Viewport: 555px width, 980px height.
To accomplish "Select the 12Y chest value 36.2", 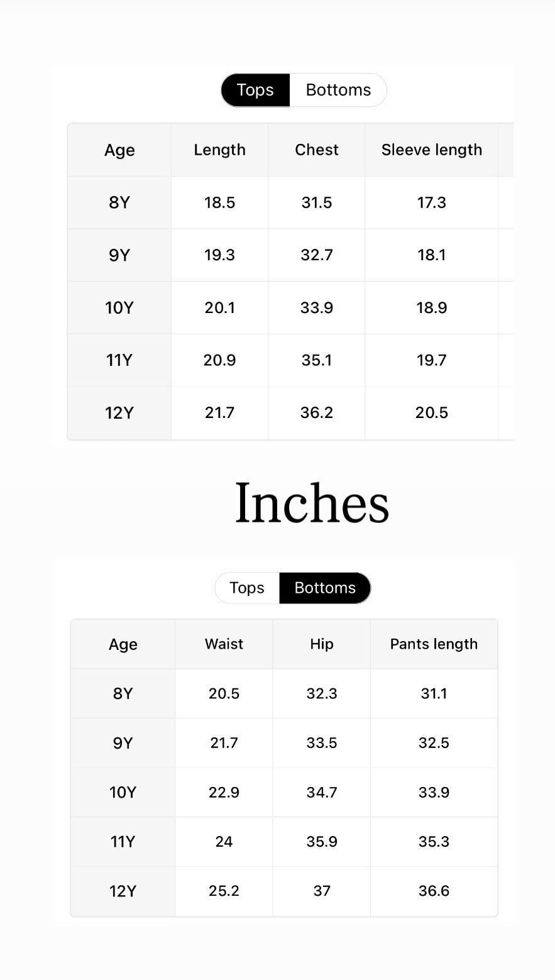I will pos(317,412).
